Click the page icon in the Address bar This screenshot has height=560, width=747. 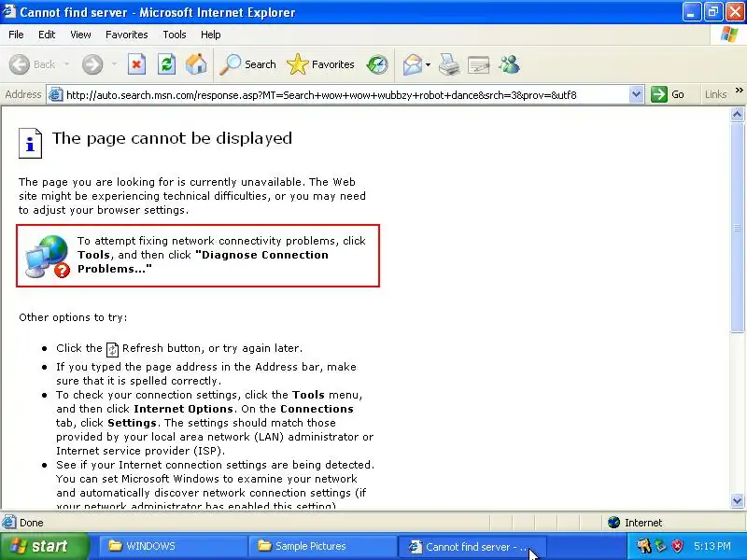click(56, 95)
